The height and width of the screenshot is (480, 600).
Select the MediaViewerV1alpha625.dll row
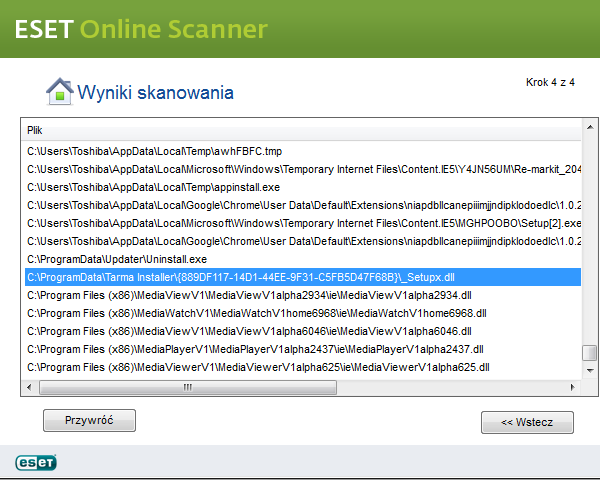click(303, 367)
